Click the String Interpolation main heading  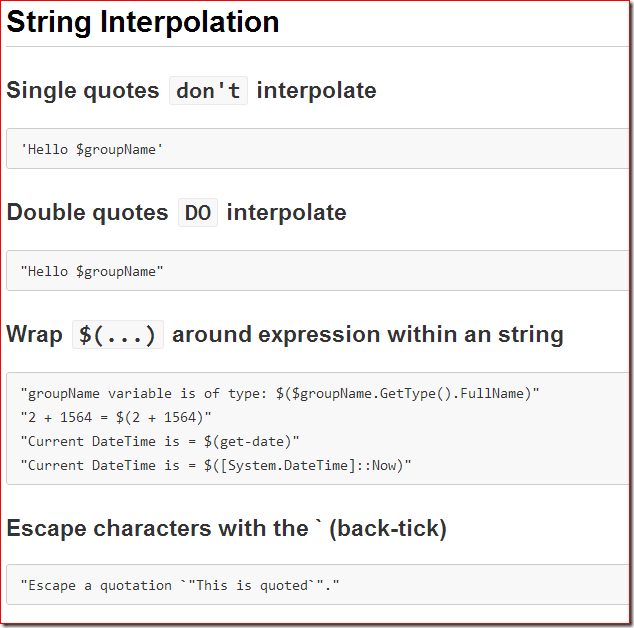[x=143, y=22]
